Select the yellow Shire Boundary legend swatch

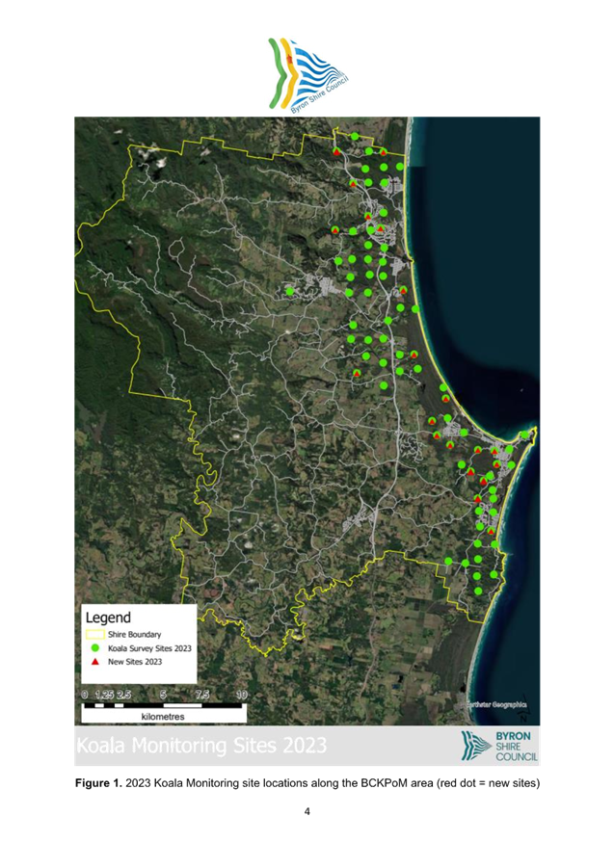(95, 635)
